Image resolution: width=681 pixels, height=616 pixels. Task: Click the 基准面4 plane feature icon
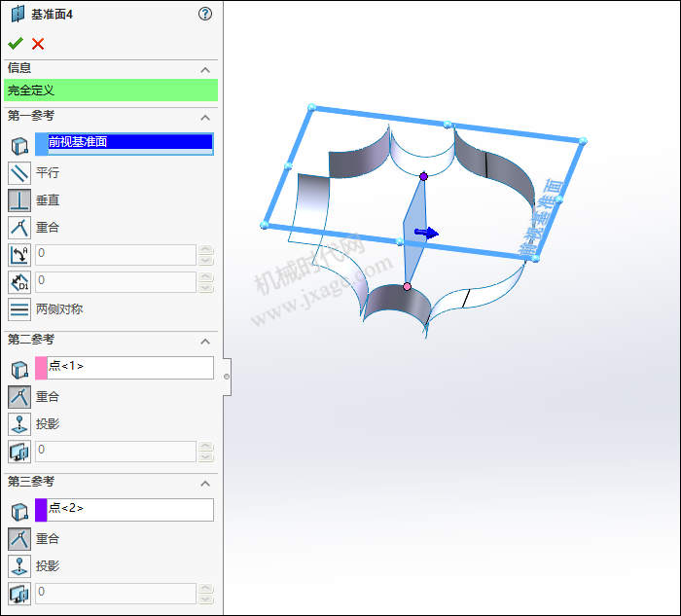point(18,14)
